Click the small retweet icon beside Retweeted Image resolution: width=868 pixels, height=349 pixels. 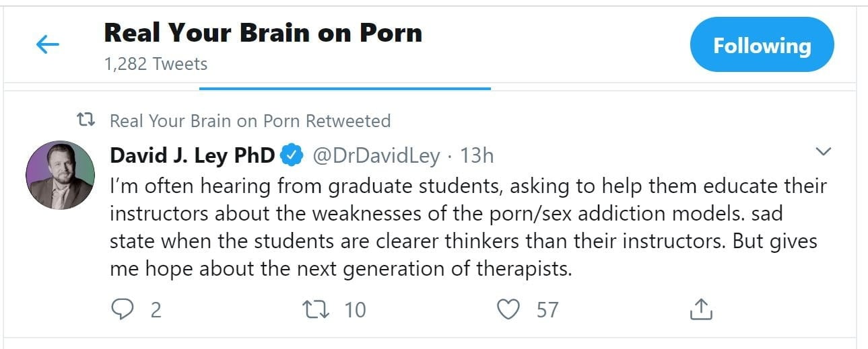86,121
